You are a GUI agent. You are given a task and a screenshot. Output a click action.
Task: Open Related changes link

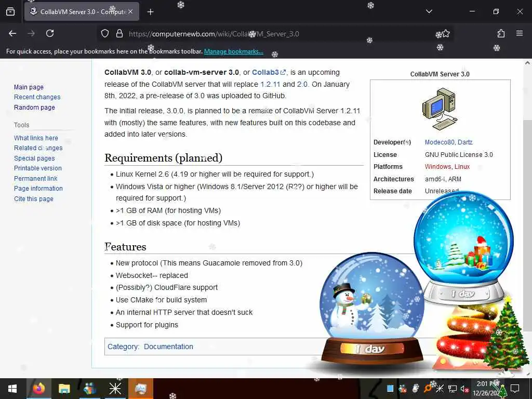coord(38,148)
